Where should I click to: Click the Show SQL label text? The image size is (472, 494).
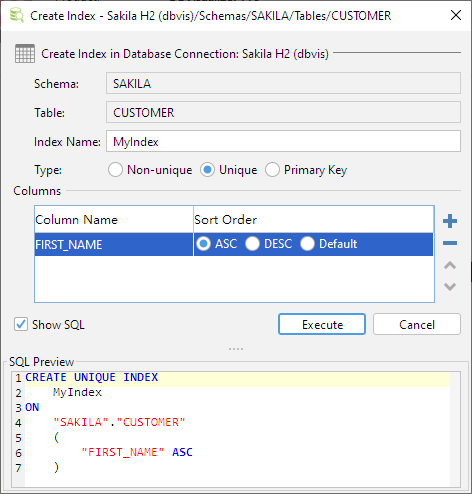[x=58, y=324]
